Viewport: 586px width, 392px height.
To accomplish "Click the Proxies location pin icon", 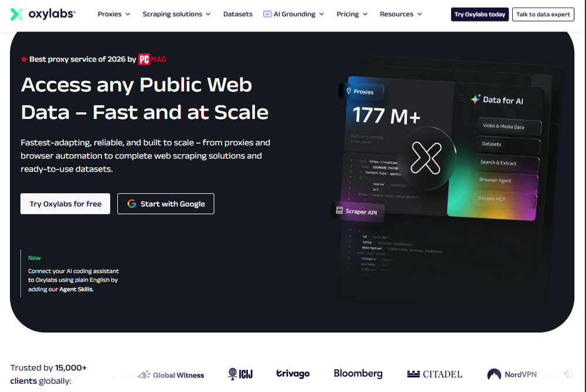I will pos(348,91).
